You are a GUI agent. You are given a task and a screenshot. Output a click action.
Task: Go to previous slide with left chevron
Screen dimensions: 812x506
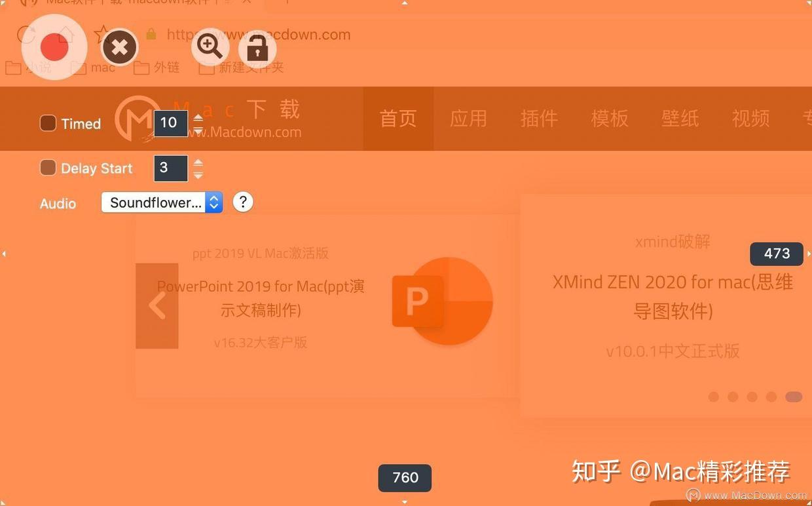tap(157, 305)
